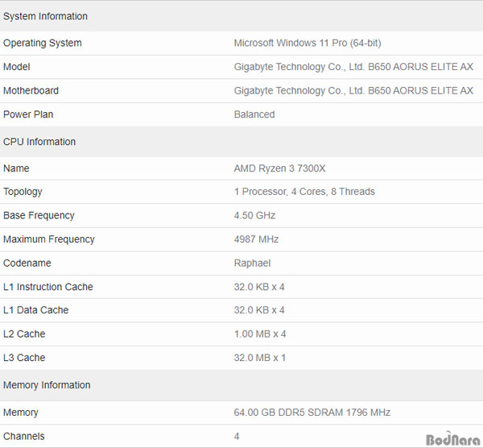Select the 32.0 MB x 1 value
Image resolution: width=483 pixels, height=448 pixels.
pyautogui.click(x=260, y=358)
